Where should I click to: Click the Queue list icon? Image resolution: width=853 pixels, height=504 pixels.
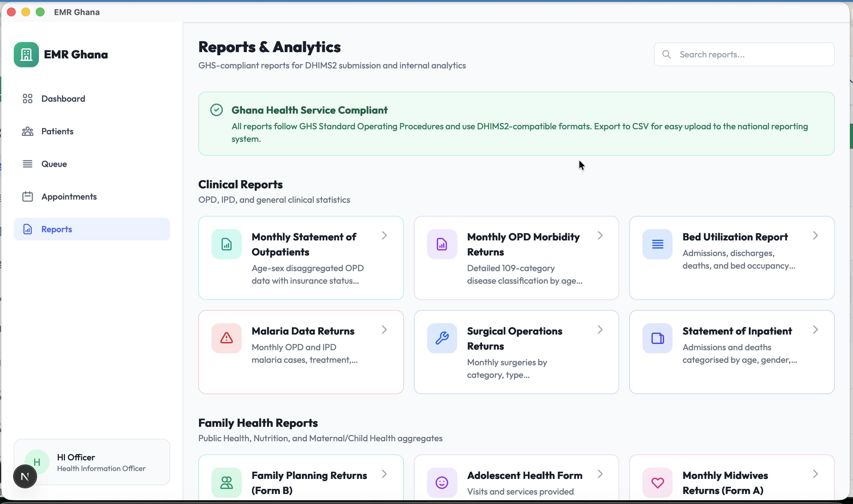(28, 164)
